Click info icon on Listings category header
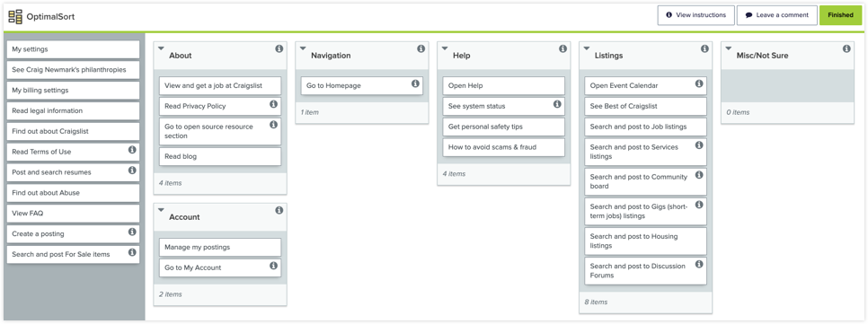Viewport: 868px width, 324px height. 704,49
